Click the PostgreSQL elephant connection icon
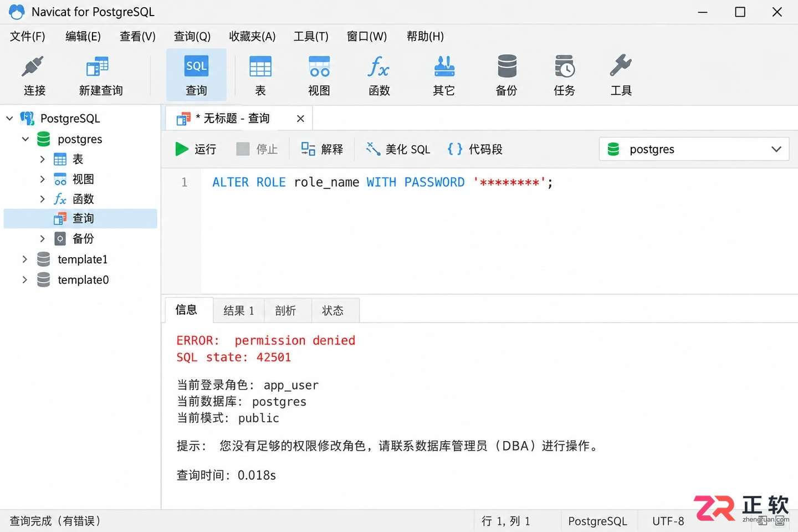 (27, 118)
